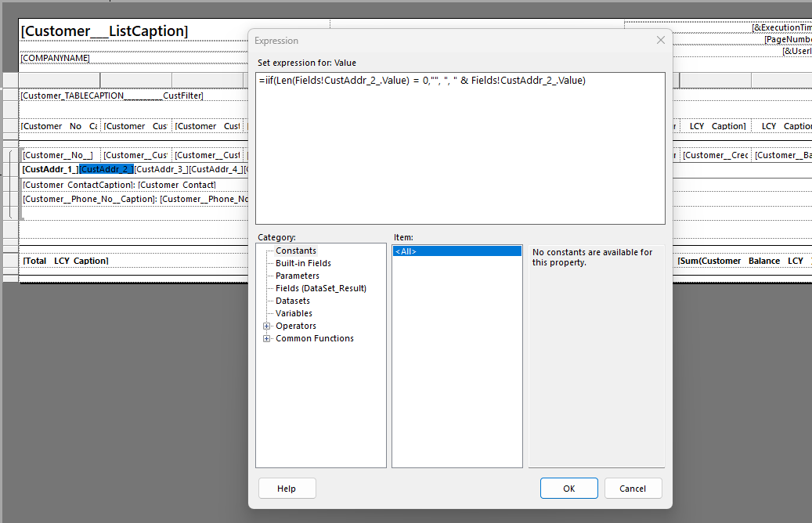The height and width of the screenshot is (523, 812).
Task: Expand the Common Functions tree node
Action: 266,338
